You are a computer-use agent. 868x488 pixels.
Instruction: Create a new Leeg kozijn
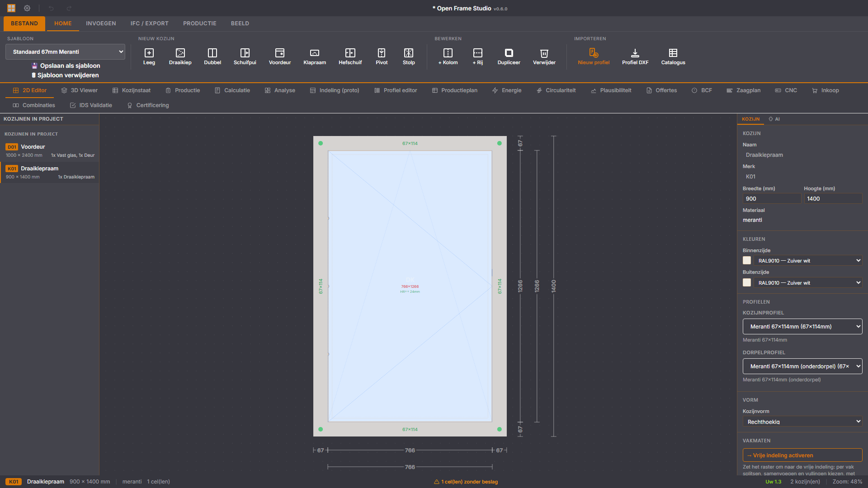(149, 56)
